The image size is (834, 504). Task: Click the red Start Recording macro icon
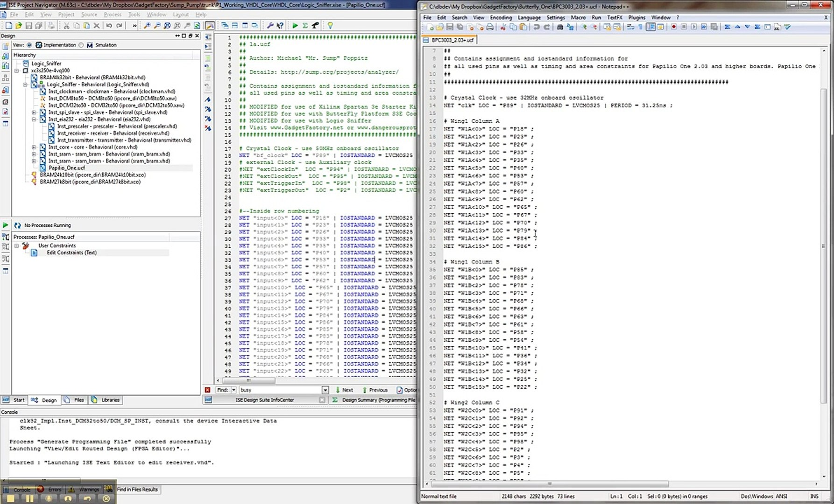(674, 27)
